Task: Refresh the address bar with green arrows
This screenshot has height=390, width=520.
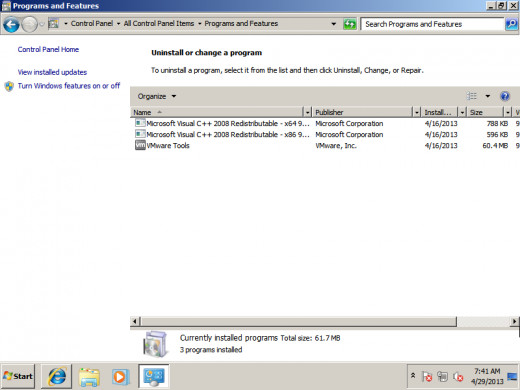Action: pyautogui.click(x=349, y=24)
